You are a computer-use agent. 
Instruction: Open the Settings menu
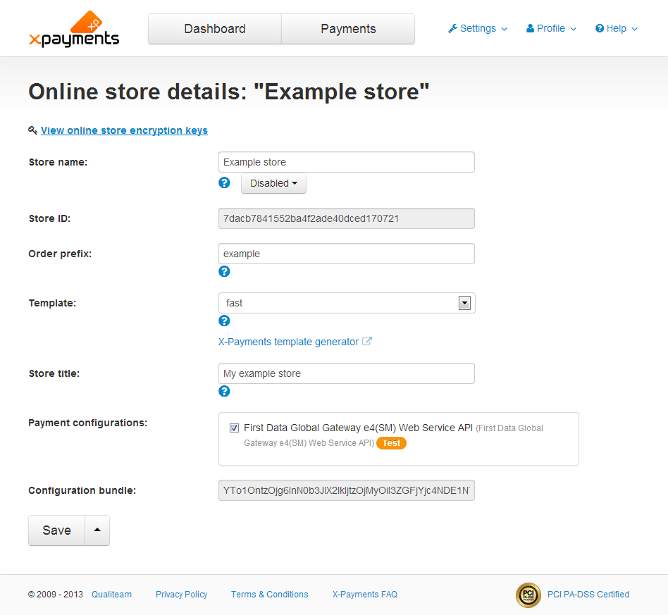pyautogui.click(x=478, y=29)
